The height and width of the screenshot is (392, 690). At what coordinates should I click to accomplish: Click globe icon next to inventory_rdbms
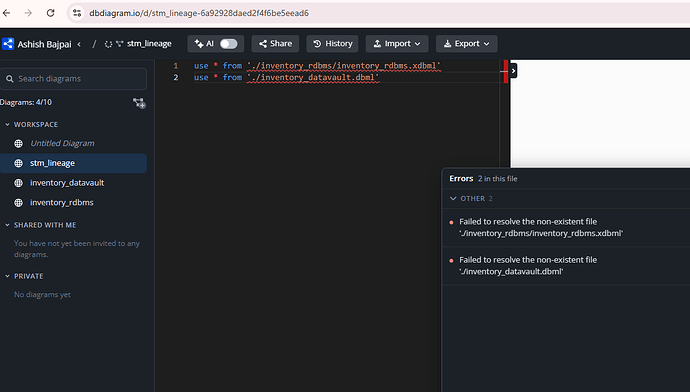click(x=18, y=203)
